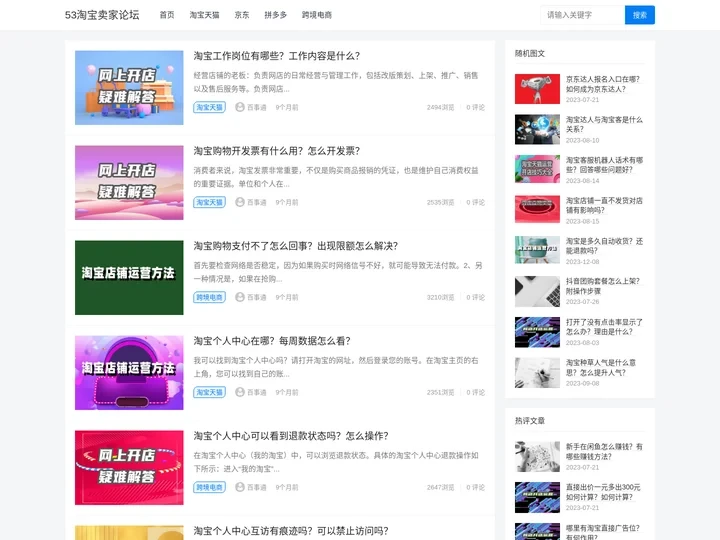720x540 pixels.
Task: Click author avatar icon in 退款状态 article
Action: [240, 487]
